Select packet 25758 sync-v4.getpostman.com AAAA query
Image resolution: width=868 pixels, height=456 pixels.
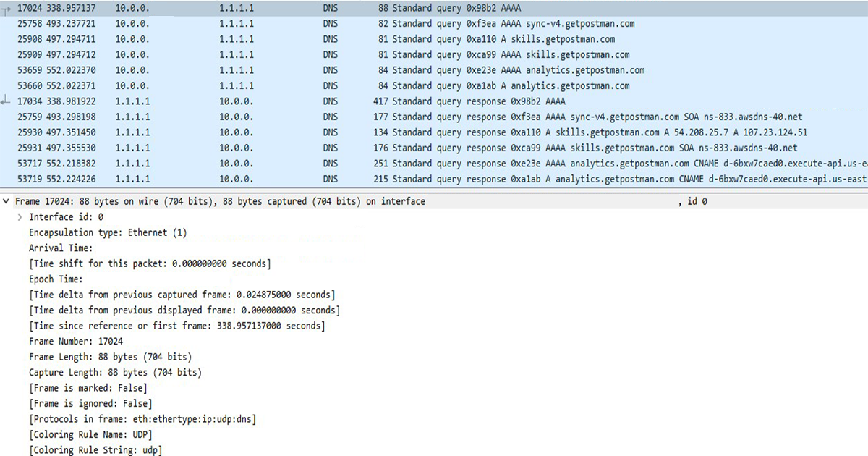(434, 24)
